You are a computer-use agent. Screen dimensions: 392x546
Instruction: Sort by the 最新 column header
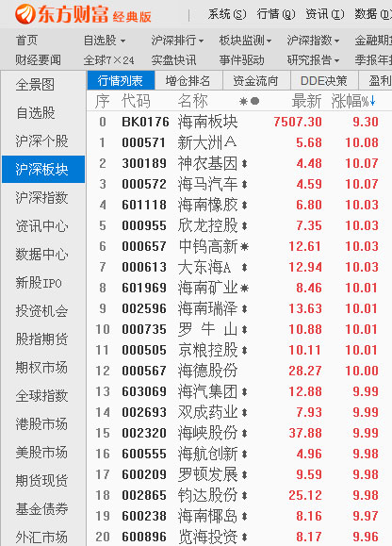(x=306, y=101)
